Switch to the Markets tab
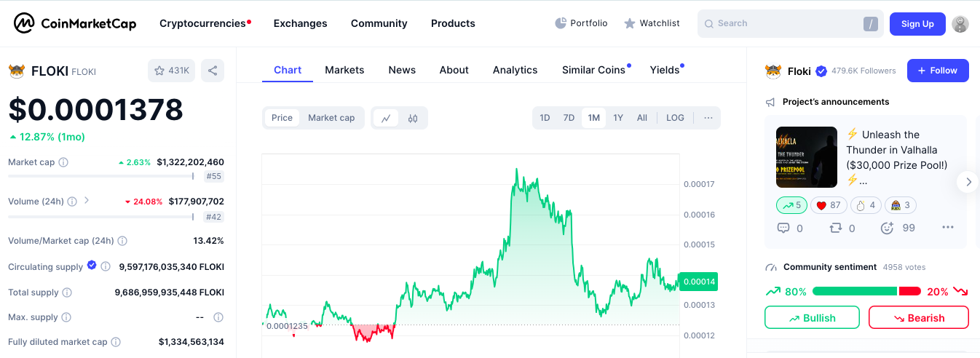 (x=344, y=70)
